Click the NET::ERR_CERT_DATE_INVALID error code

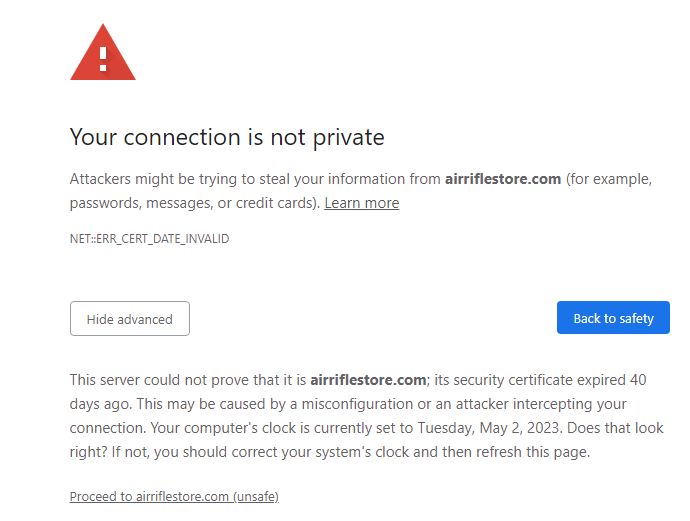[x=150, y=239]
